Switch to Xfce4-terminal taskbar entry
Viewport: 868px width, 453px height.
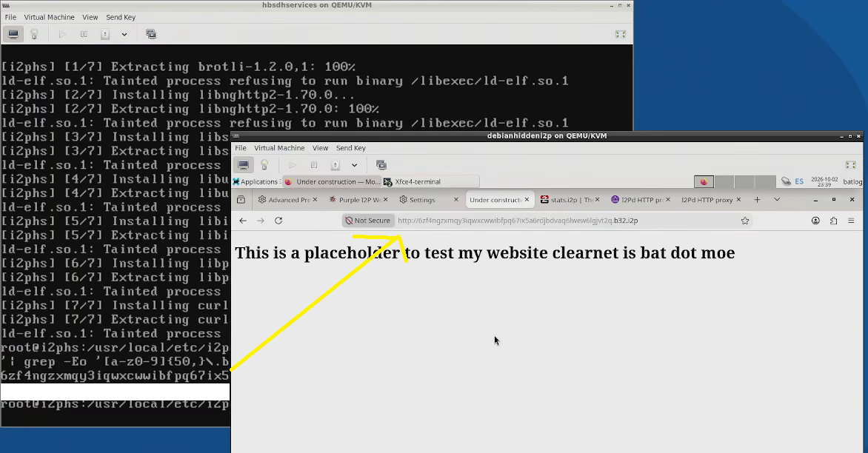(431, 181)
